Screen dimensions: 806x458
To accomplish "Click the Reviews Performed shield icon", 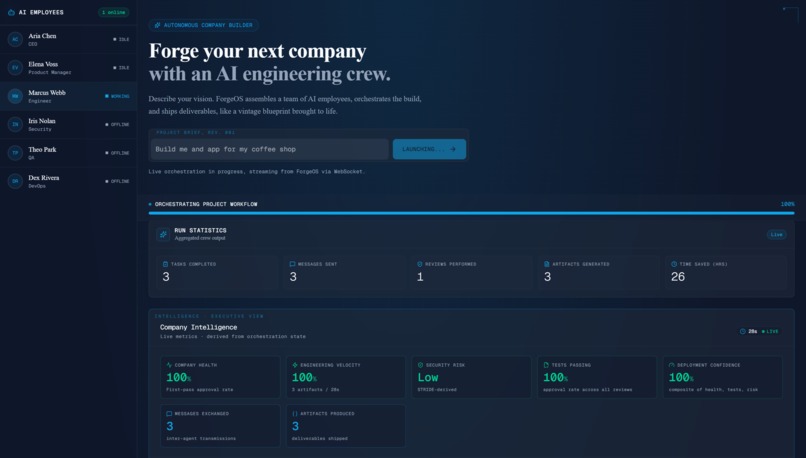I will (x=419, y=264).
